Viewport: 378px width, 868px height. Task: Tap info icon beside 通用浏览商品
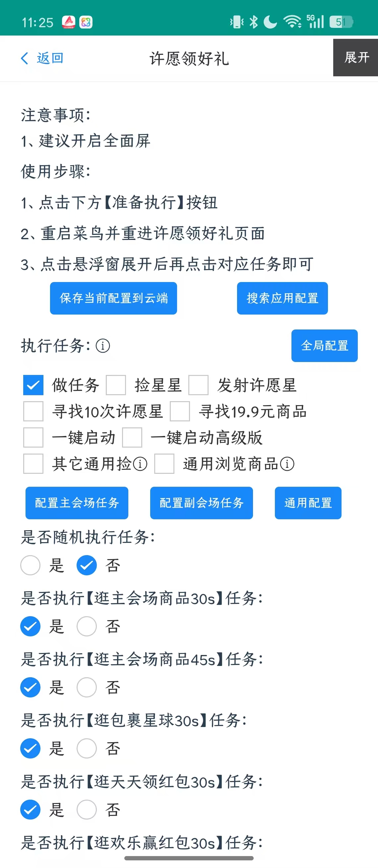pos(287,464)
